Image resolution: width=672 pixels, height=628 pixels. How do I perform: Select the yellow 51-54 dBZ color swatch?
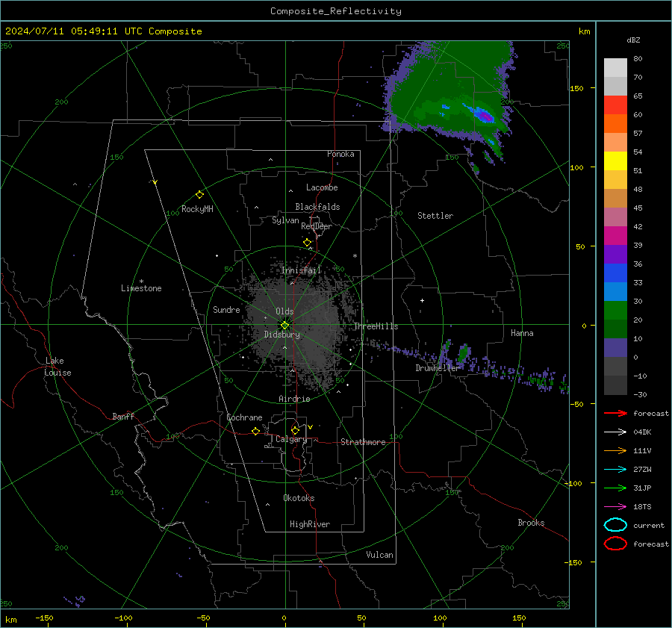[615, 161]
